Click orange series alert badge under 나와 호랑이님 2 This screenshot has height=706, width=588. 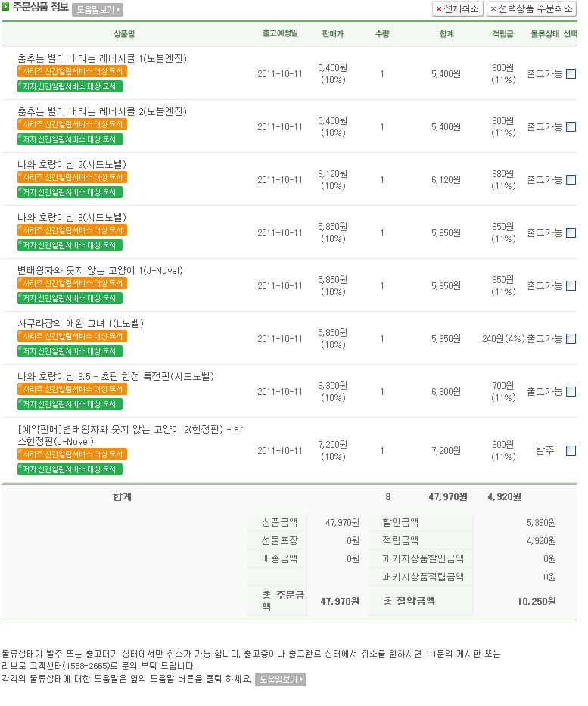(x=72, y=177)
